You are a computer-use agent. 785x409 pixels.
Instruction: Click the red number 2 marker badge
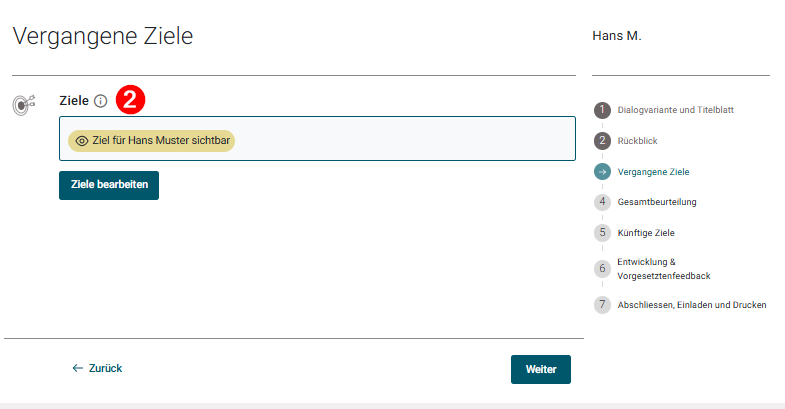pyautogui.click(x=132, y=100)
